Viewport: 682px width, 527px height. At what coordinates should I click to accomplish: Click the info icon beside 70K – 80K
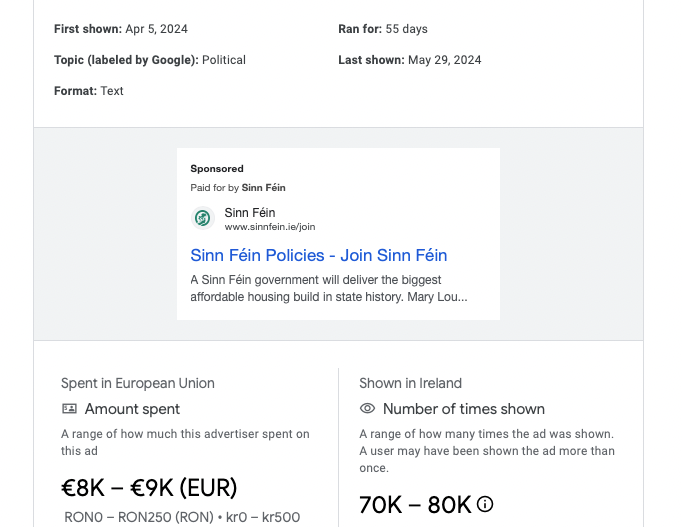coord(486,504)
